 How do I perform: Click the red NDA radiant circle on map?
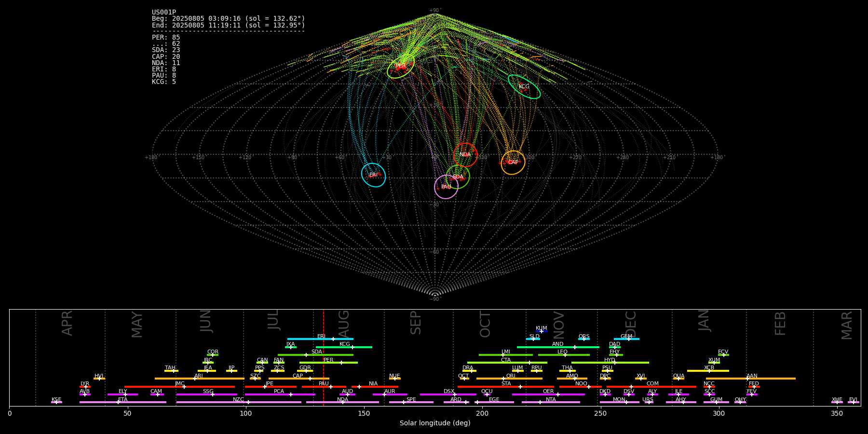coord(465,155)
